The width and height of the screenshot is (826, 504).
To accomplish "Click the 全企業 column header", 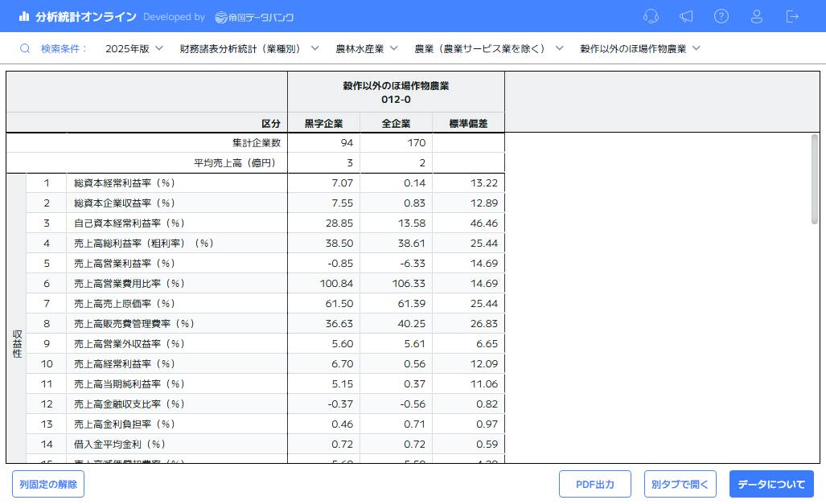I will 396,123.
